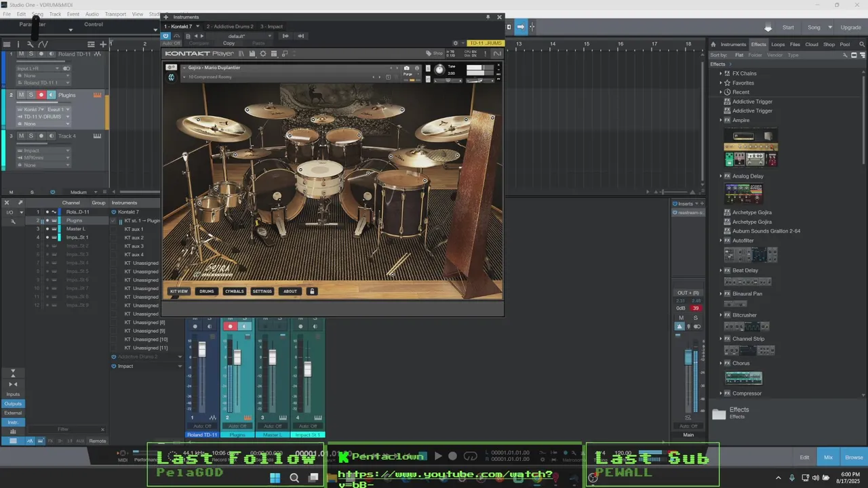This screenshot has height=488, width=868.
Task: Expand the Analog Delay effect entry
Action: tap(720, 176)
